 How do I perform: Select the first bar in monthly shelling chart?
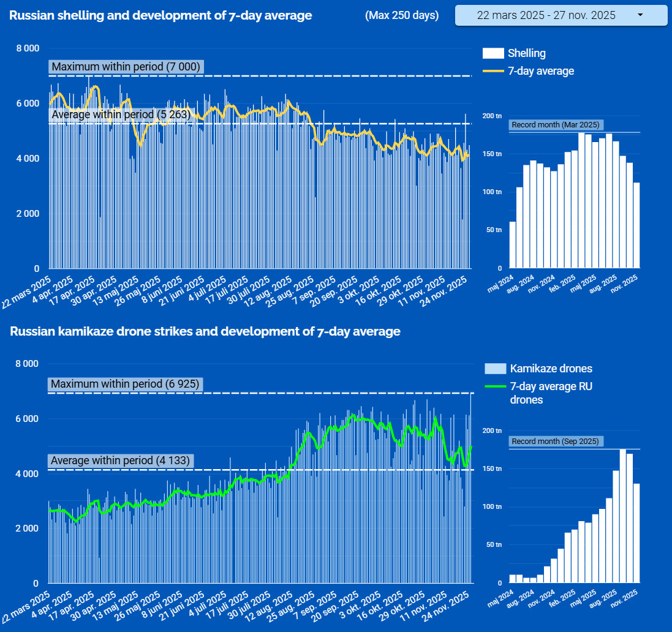[x=513, y=245]
